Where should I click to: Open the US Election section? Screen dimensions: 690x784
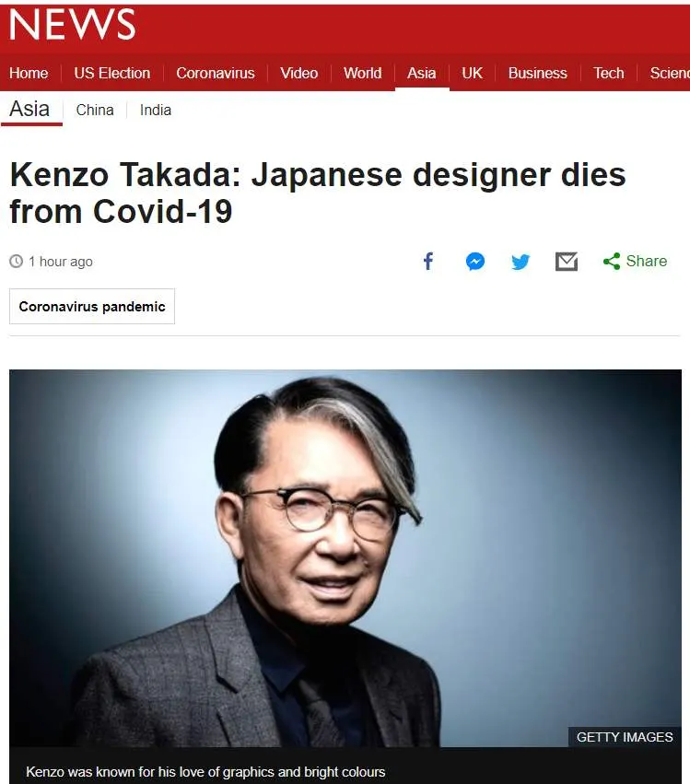coord(112,73)
